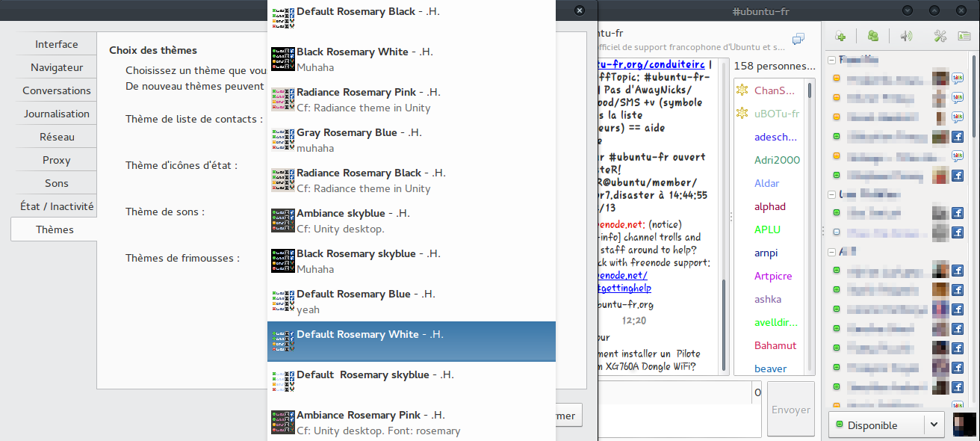Click the star icon next to uBOTu-fr
Viewport: 980px width, 441px height.
(742, 114)
